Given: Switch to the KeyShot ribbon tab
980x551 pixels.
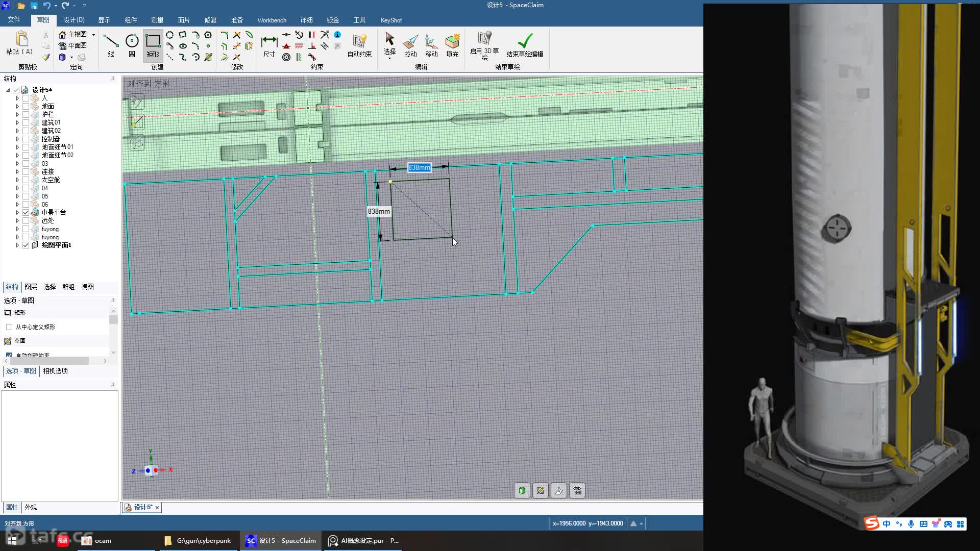Looking at the screenshot, I should coord(391,20).
